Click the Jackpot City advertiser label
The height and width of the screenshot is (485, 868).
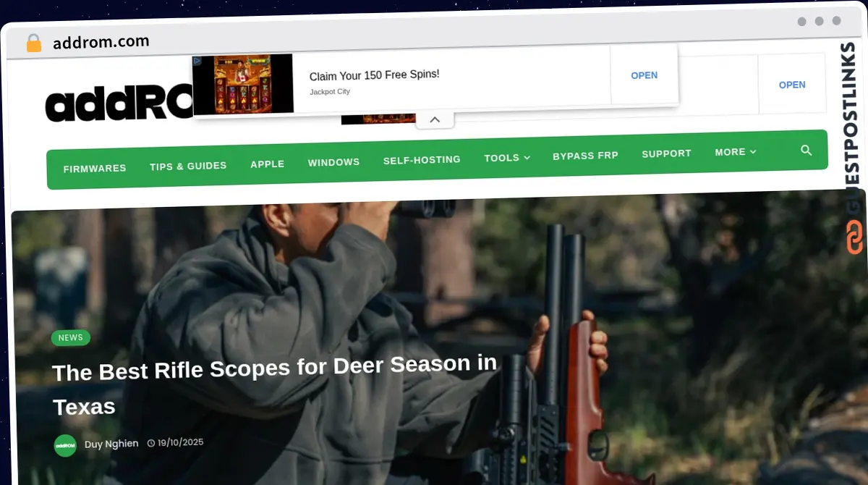(x=330, y=92)
